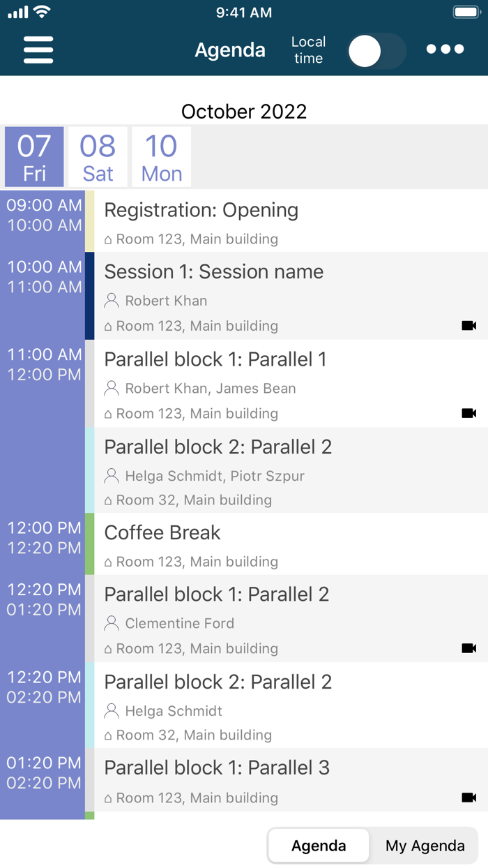Tap the speaker icon next to Robert Khan
Screen dimensions: 488x868
tap(112, 301)
